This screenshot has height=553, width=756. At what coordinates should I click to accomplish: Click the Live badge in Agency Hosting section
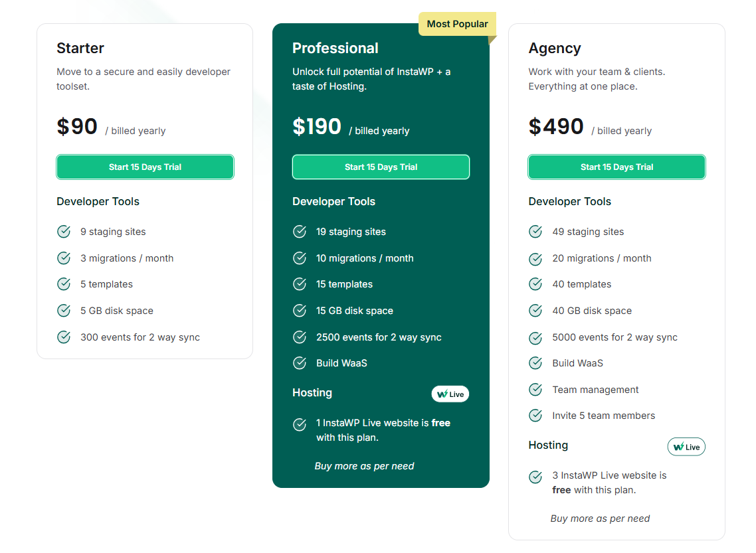(x=686, y=447)
